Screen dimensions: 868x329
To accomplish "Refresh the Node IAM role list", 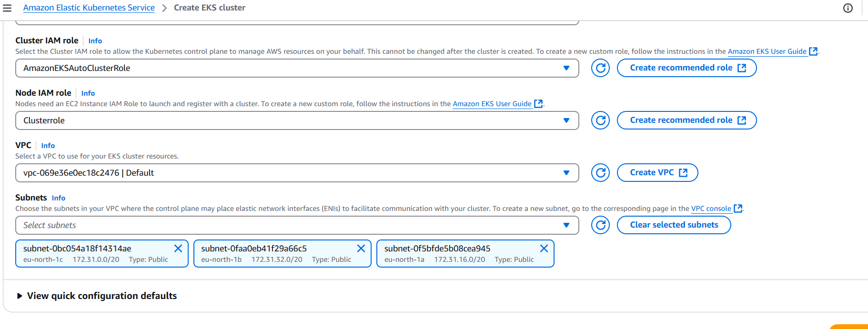I will click(600, 120).
